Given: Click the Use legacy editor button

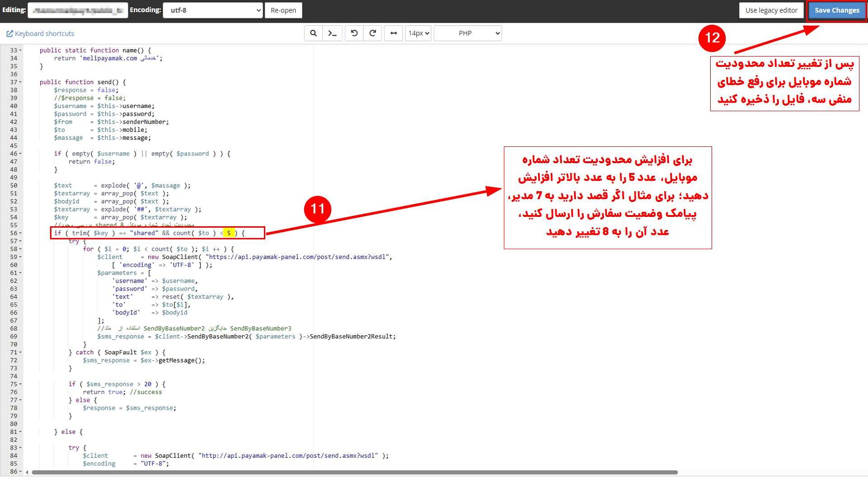Looking at the screenshot, I should tap(771, 10).
